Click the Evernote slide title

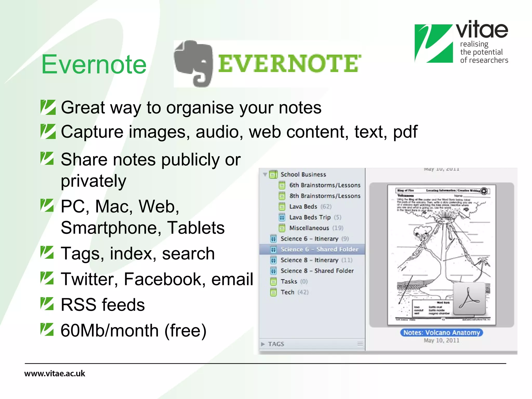94,64
